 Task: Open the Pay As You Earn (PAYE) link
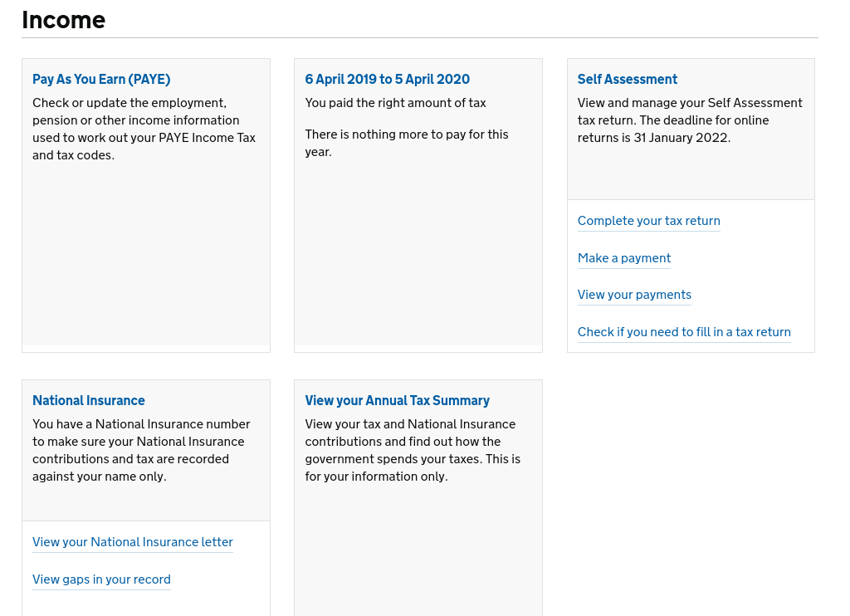coord(101,80)
